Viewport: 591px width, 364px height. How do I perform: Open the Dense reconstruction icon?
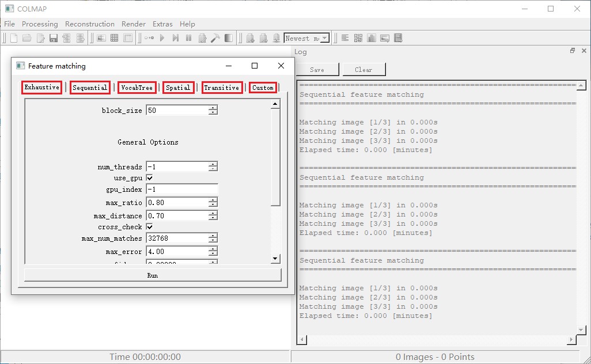pos(229,38)
